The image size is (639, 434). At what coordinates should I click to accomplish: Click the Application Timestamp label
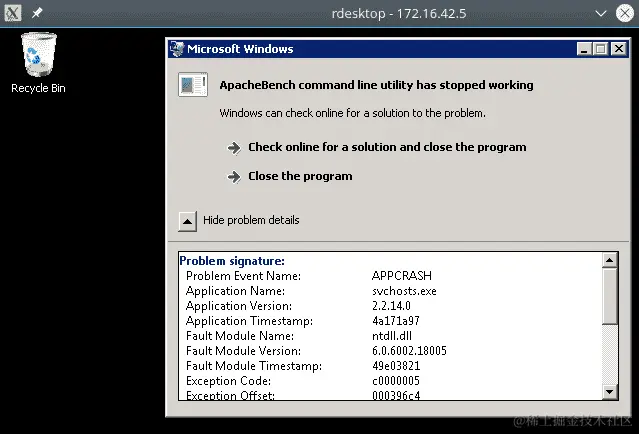[x=249, y=321]
